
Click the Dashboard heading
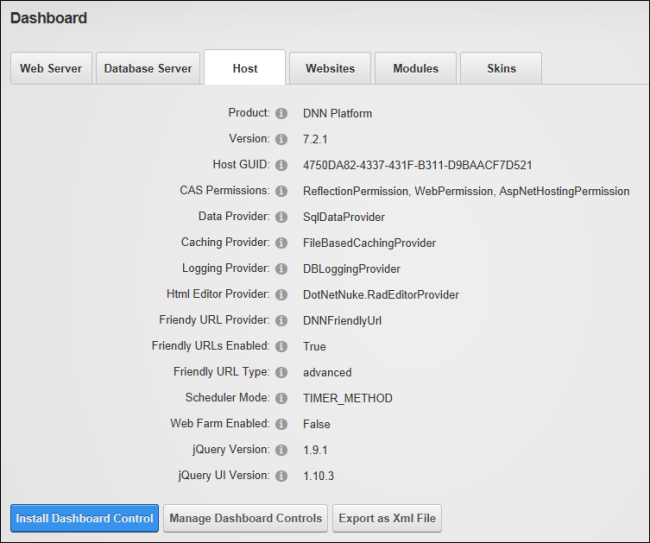[49, 18]
